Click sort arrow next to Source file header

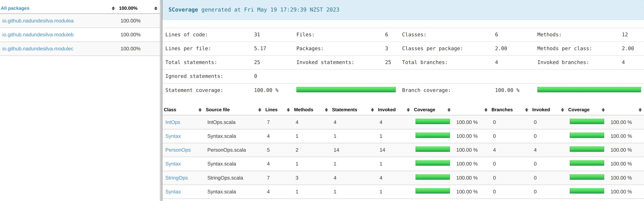tap(260, 110)
